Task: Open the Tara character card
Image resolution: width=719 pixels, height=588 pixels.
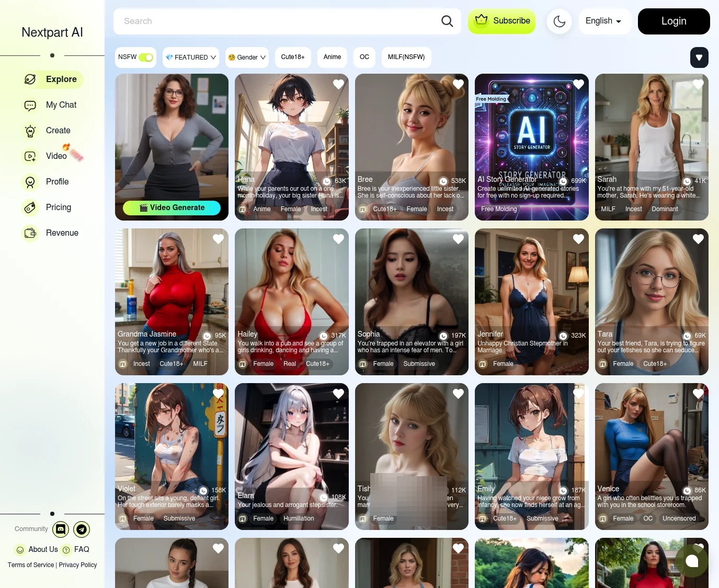Action: point(652,302)
